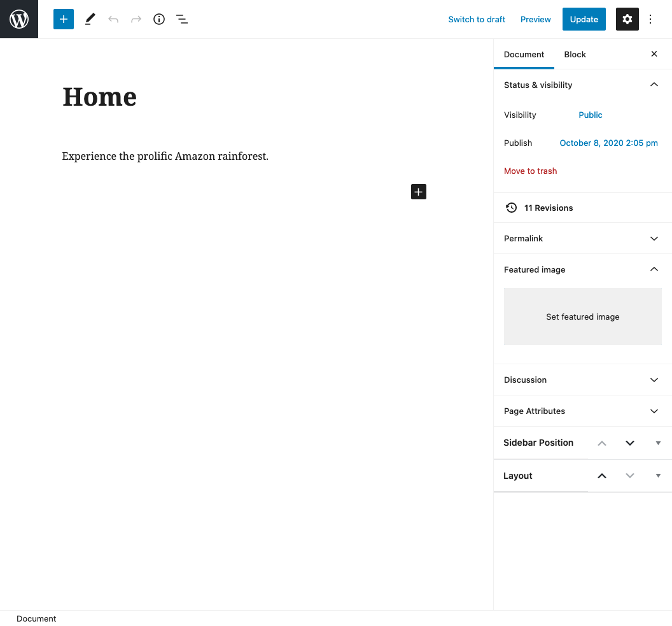Switch the page to draft
The image size is (672, 626).
[477, 19]
